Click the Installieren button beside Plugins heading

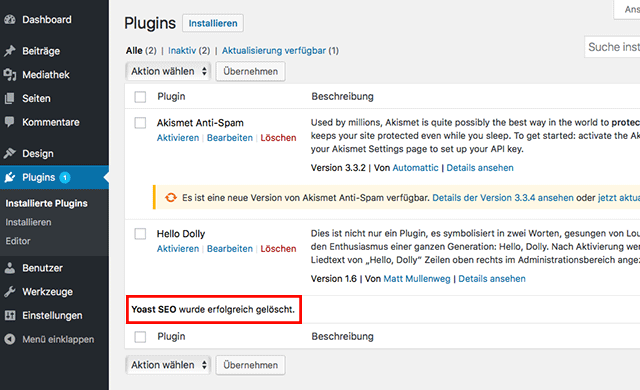point(213,23)
